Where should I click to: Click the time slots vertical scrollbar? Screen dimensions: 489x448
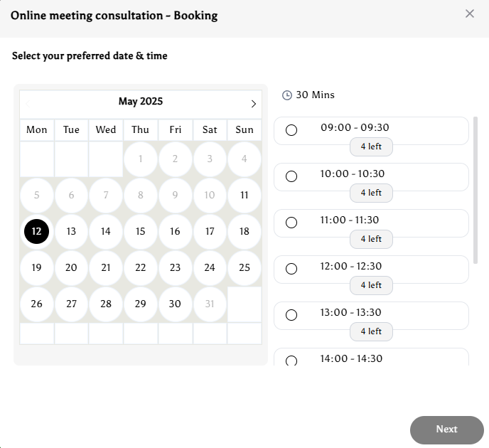[475, 190]
